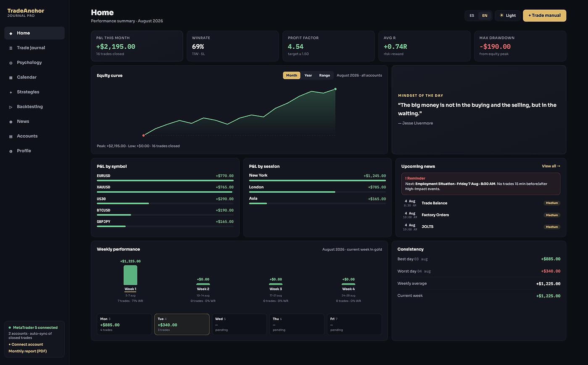588x365 pixels.
Task: Click the Asia session bar
Action: [317, 204]
